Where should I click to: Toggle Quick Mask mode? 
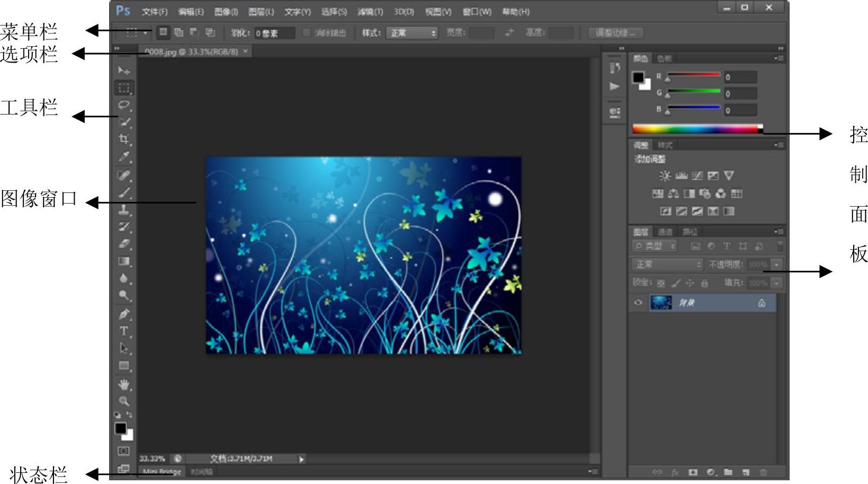point(123,451)
